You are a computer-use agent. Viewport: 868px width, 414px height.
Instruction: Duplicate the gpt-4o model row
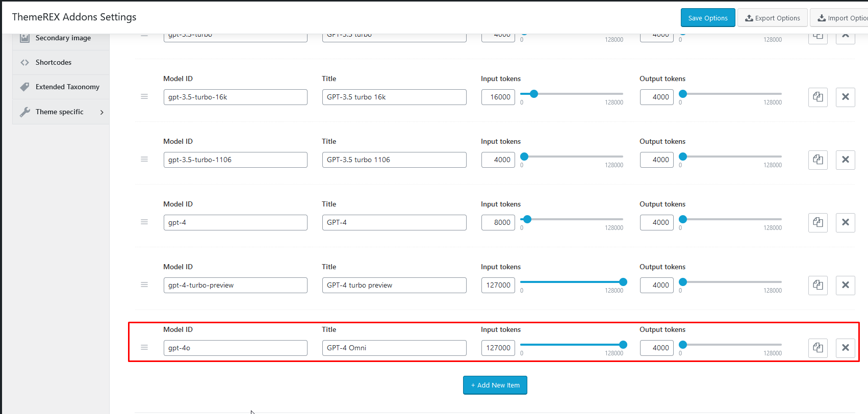point(818,348)
